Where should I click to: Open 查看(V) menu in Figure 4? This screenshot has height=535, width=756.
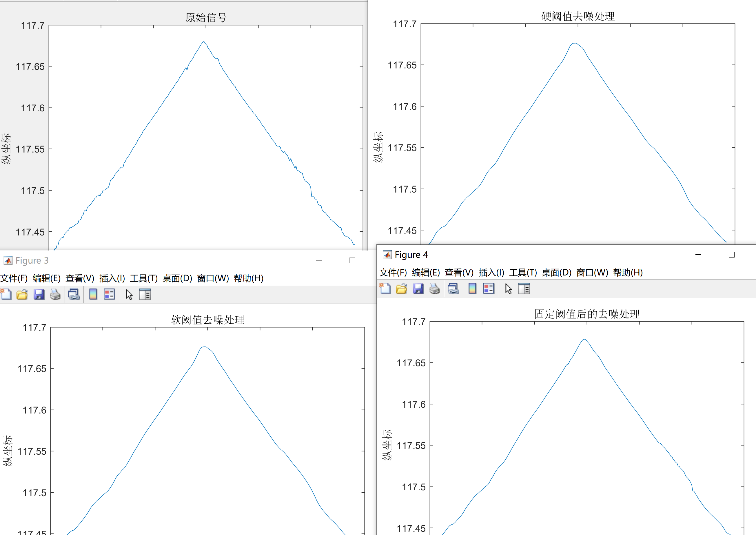[459, 273]
